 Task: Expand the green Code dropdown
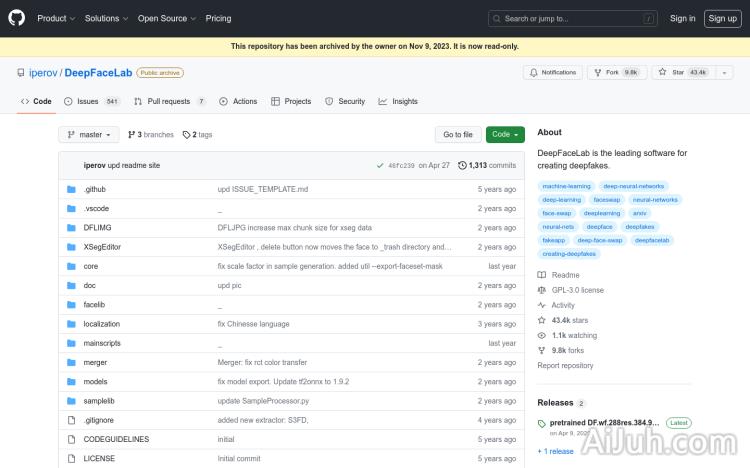point(505,134)
